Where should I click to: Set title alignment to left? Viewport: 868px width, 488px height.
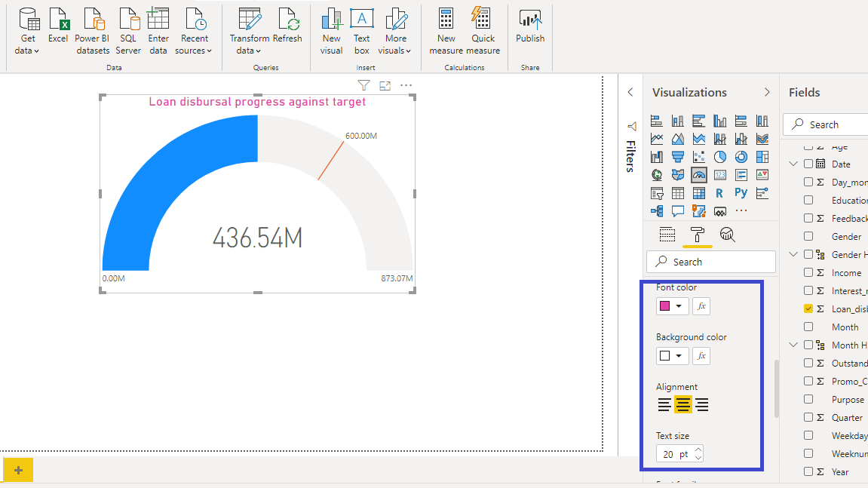[x=664, y=405]
